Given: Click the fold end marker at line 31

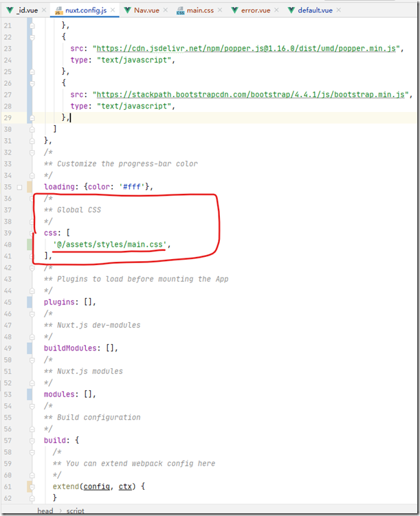Looking at the screenshot, I should (32, 141).
